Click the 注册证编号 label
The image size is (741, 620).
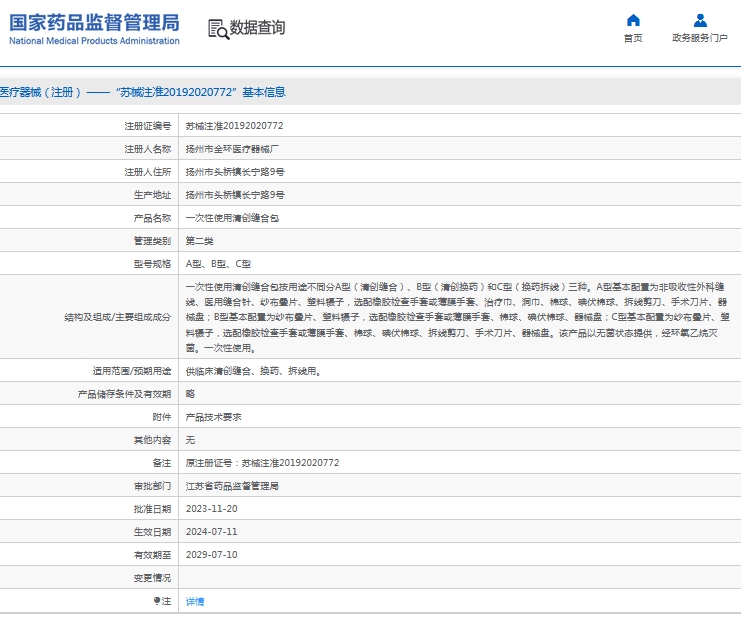click(x=147, y=126)
